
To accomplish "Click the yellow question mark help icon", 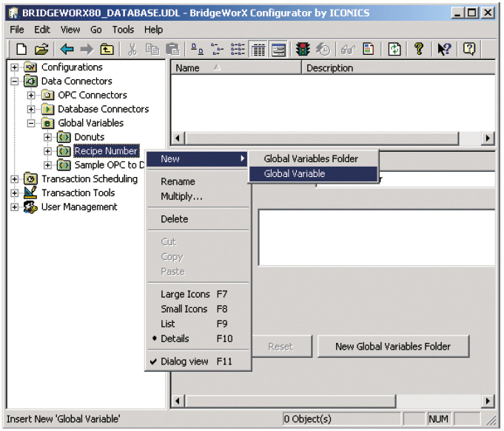I will click(418, 49).
